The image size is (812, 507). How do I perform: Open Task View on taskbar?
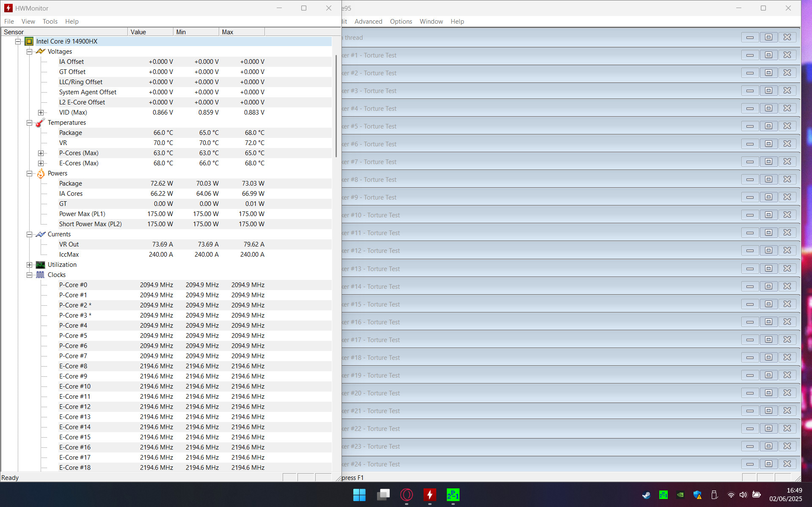pyautogui.click(x=383, y=495)
